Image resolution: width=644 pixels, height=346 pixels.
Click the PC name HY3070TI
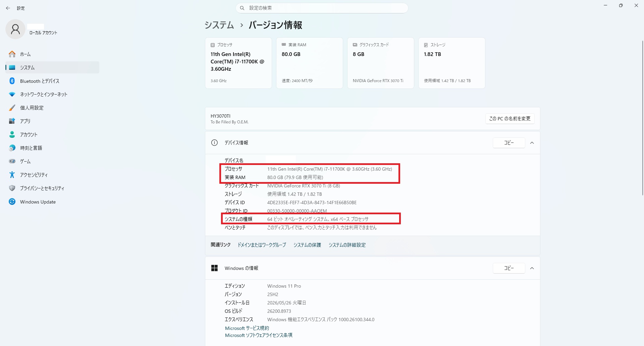pyautogui.click(x=220, y=116)
